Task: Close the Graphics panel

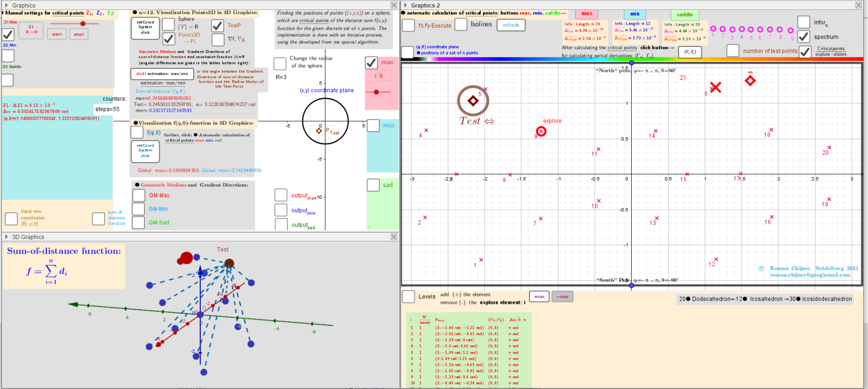Action: pyautogui.click(x=394, y=5)
